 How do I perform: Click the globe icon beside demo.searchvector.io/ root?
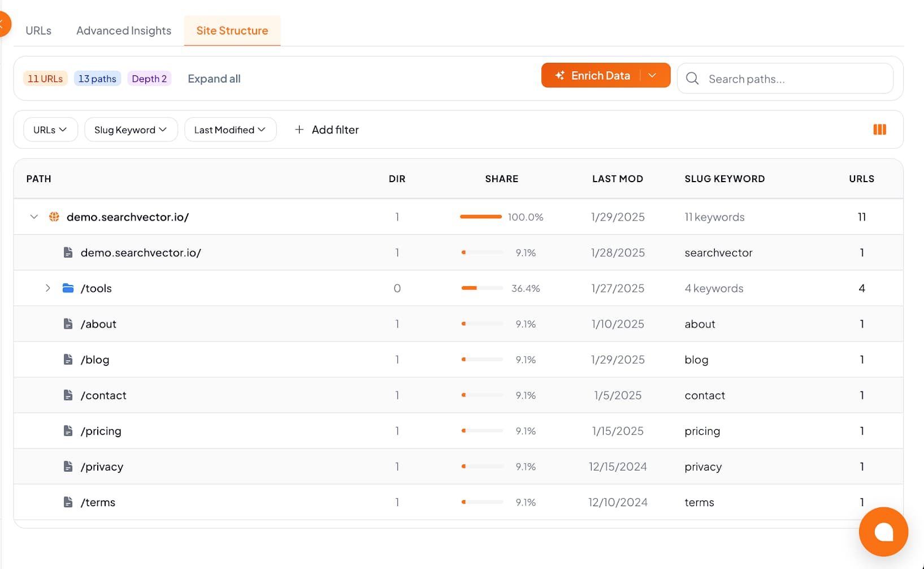coord(54,217)
